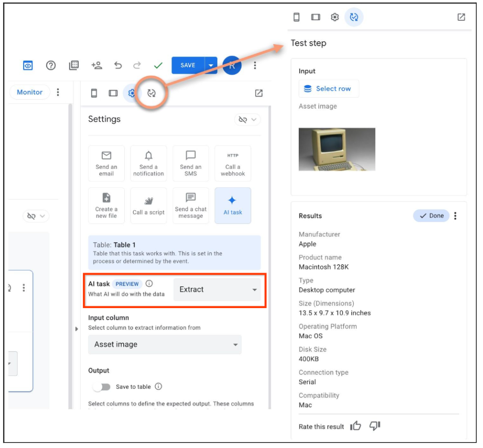Choose Send an email task
The width and height of the screenshot is (483, 448).
tap(106, 164)
